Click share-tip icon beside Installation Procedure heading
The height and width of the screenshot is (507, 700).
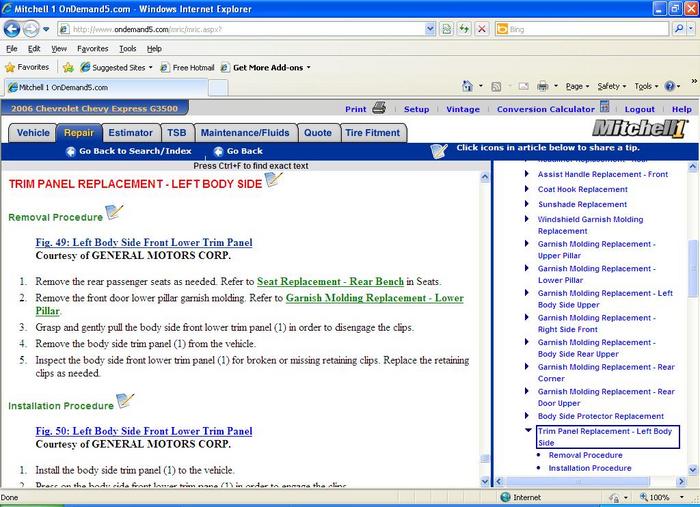(x=125, y=400)
